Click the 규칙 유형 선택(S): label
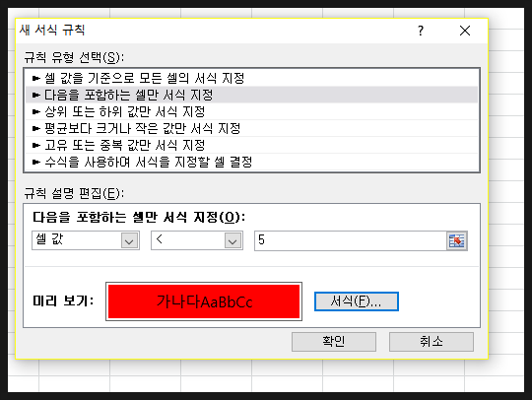532x400 pixels. click(74, 57)
